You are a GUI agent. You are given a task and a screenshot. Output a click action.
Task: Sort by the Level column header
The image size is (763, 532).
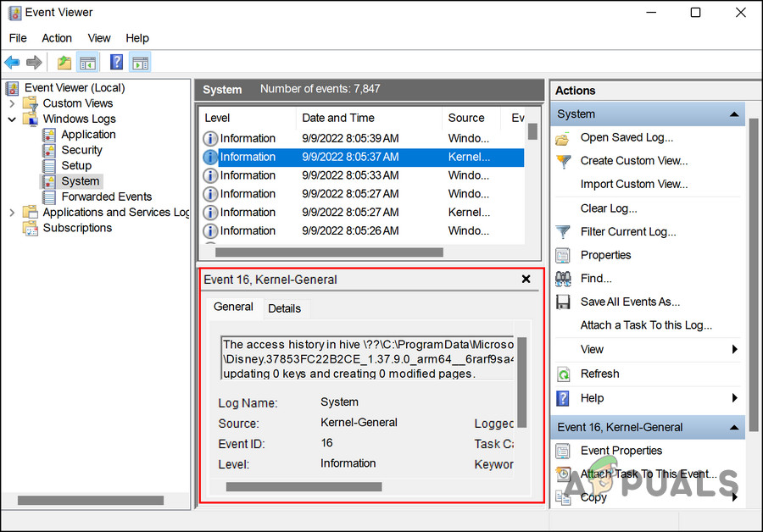pyautogui.click(x=248, y=118)
